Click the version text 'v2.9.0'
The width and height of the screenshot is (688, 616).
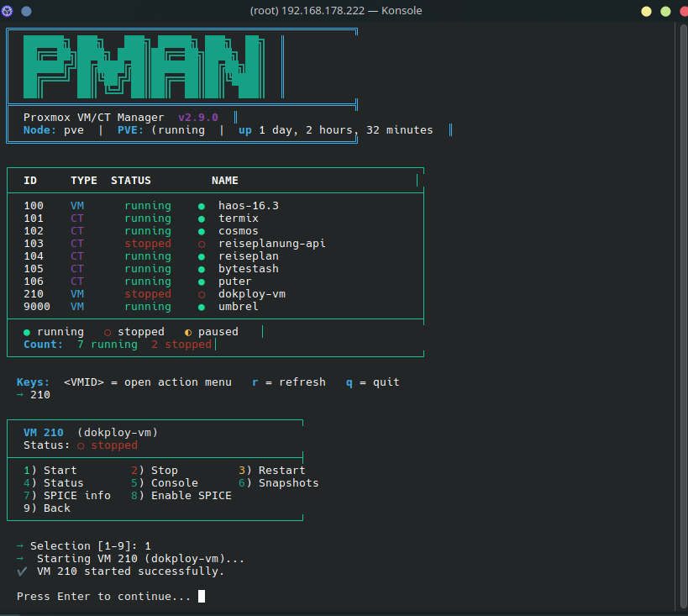click(x=198, y=118)
